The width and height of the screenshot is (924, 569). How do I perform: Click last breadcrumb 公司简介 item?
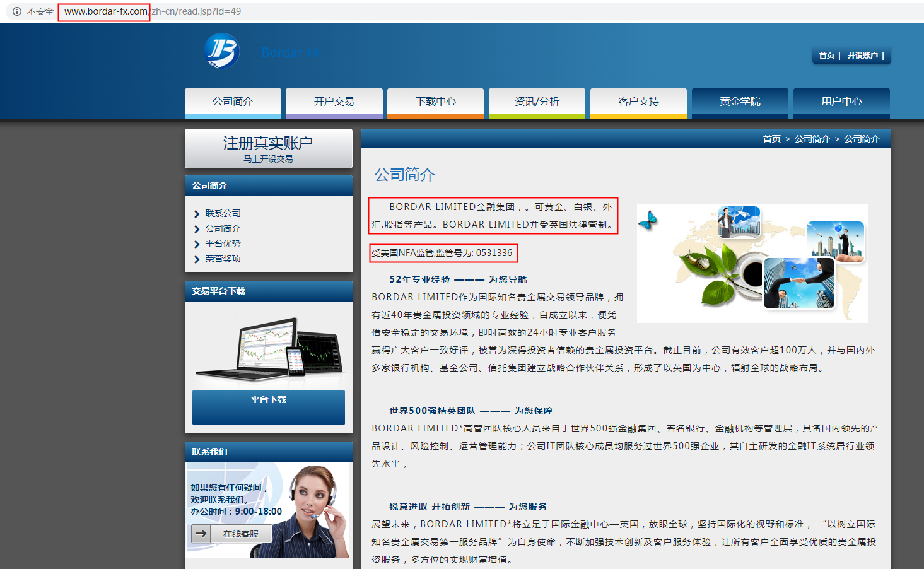pos(862,139)
